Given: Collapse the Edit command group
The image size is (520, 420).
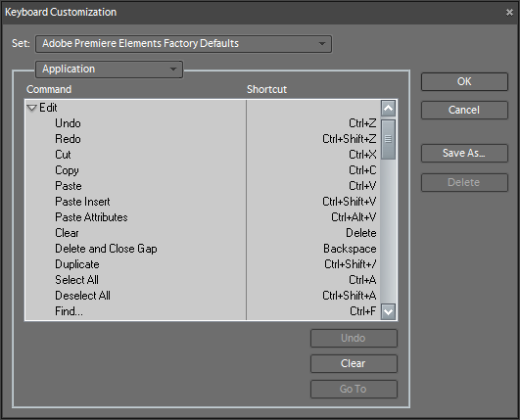Looking at the screenshot, I should point(32,108).
